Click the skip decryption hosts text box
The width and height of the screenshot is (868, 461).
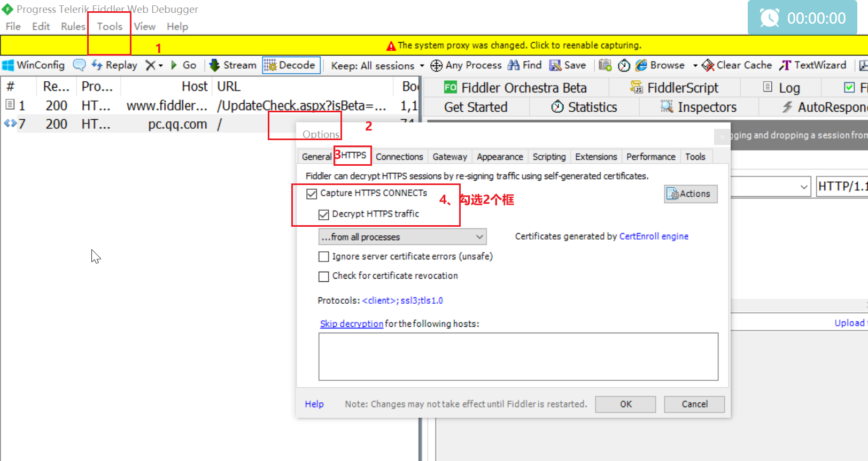(518, 356)
